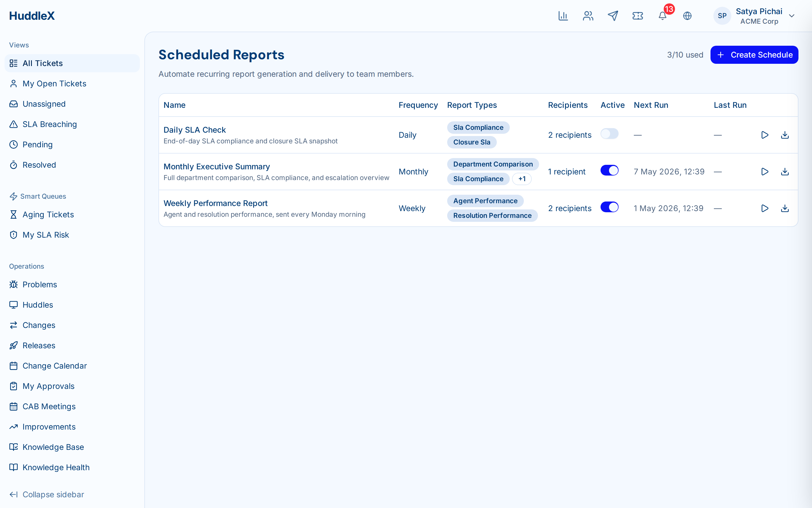Open Weekly Performance Report schedule name
Viewport: 812px width, 508px height.
pyautogui.click(x=215, y=203)
